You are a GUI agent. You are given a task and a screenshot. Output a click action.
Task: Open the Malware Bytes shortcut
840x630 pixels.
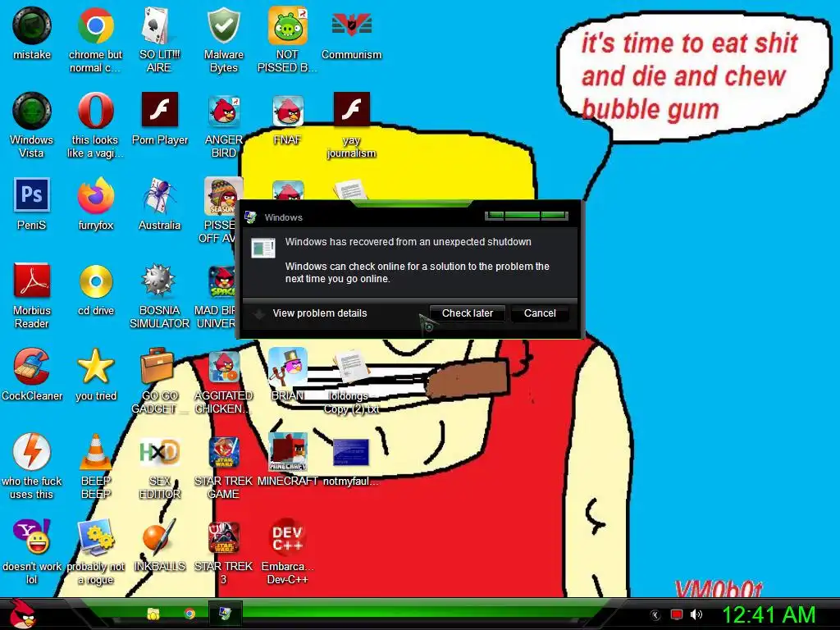223,39
